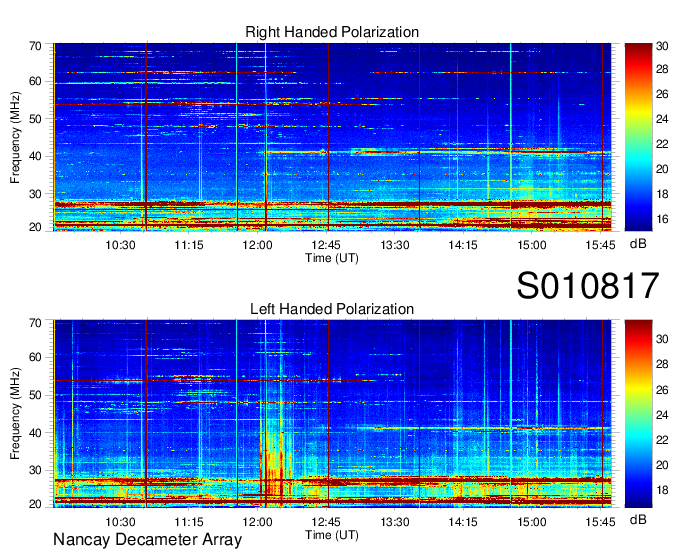Click 22 dB label on lower colorbar
This screenshot has width=680, height=552.
(662, 441)
